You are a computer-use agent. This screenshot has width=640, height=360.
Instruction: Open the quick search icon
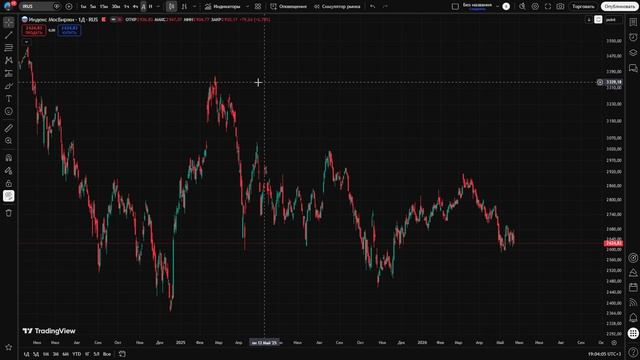pyautogui.click(x=522, y=7)
